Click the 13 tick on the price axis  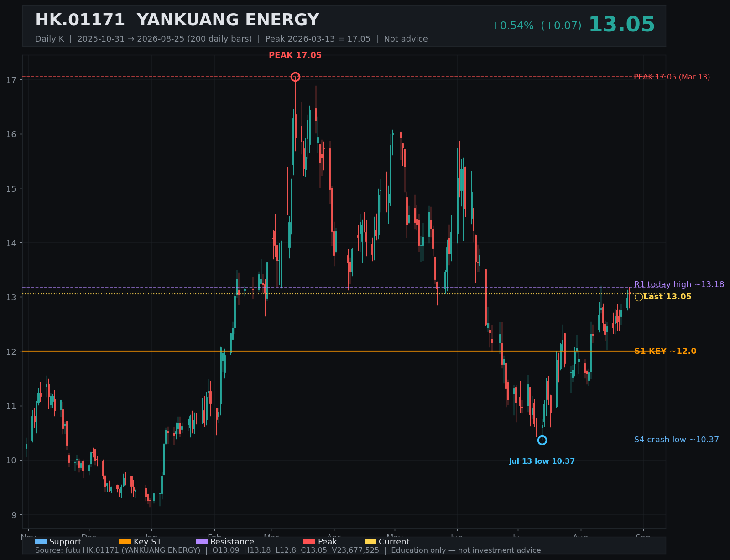[x=11, y=297]
